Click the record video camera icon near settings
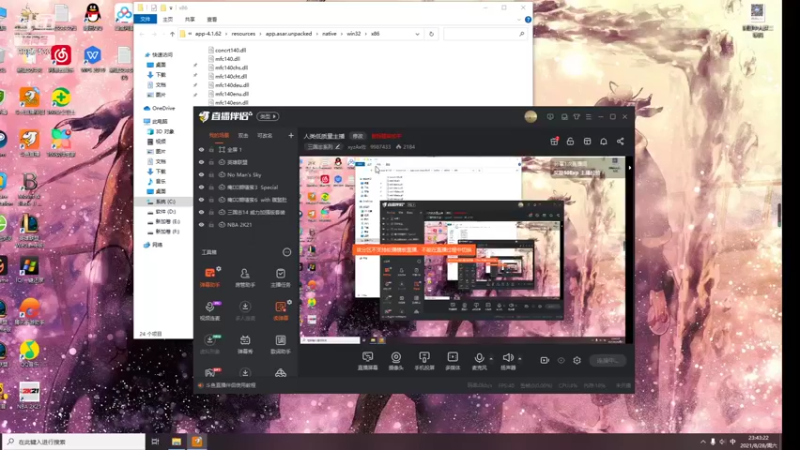800x450 pixels. point(544,360)
